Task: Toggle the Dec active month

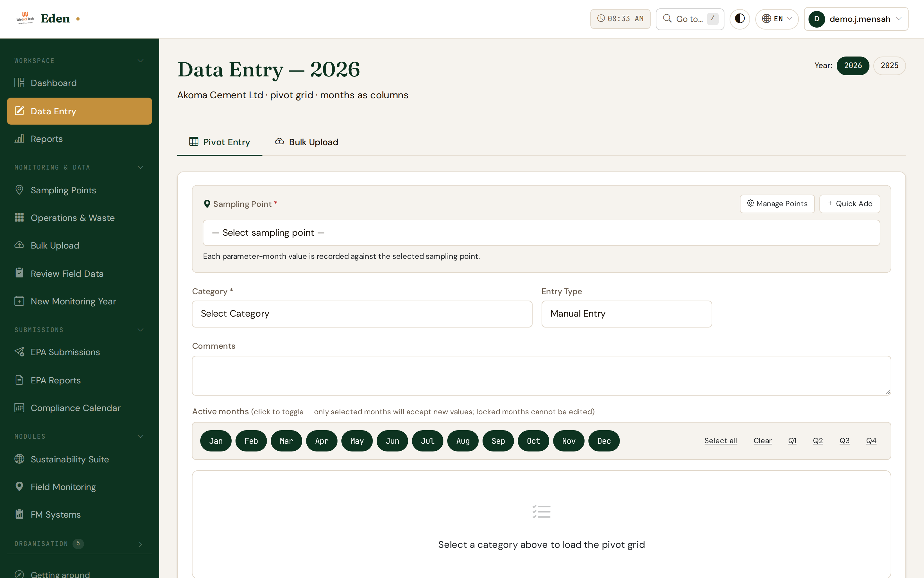Action: [x=604, y=441]
